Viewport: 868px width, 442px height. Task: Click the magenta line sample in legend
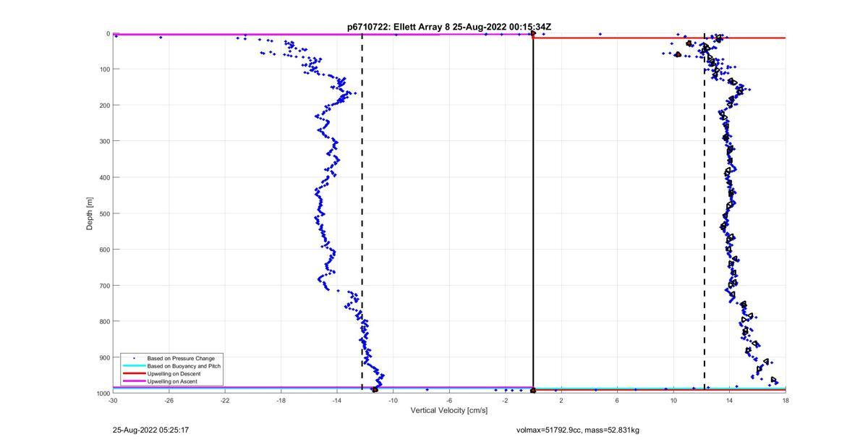133,381
